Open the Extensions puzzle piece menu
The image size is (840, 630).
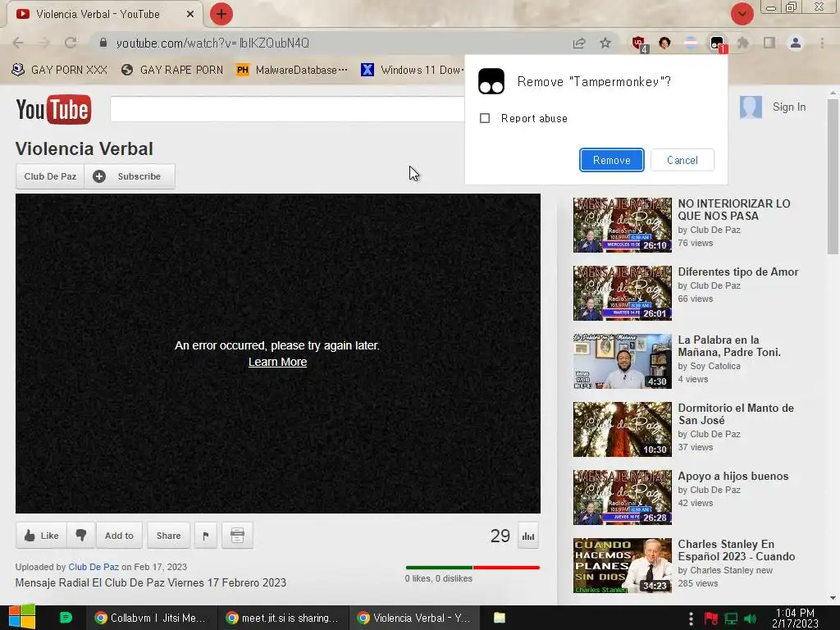[743, 43]
